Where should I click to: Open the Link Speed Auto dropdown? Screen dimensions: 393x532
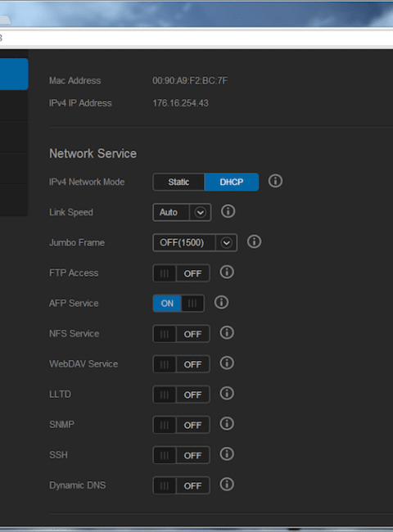(x=182, y=213)
